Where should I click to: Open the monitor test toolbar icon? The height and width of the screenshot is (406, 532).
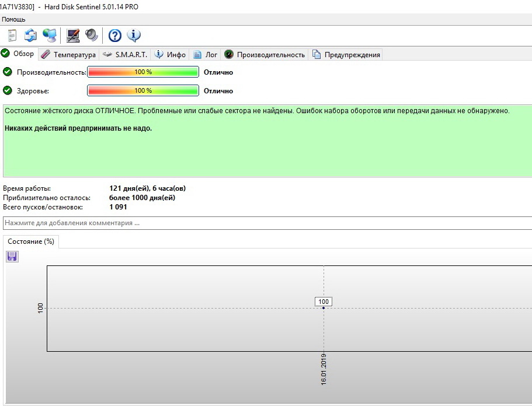coord(73,36)
